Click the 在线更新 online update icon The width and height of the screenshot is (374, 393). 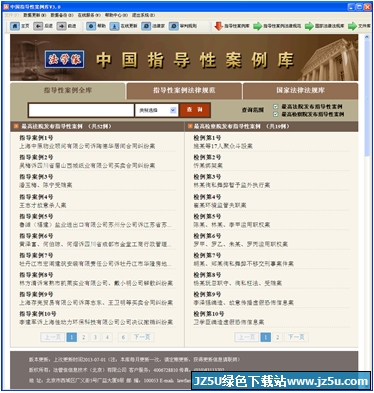pyautogui.click(x=114, y=26)
